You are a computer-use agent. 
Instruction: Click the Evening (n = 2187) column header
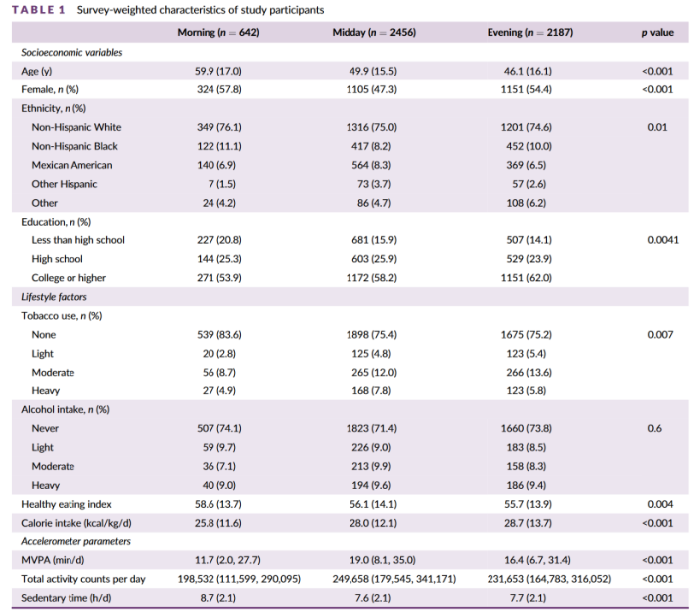click(529, 33)
